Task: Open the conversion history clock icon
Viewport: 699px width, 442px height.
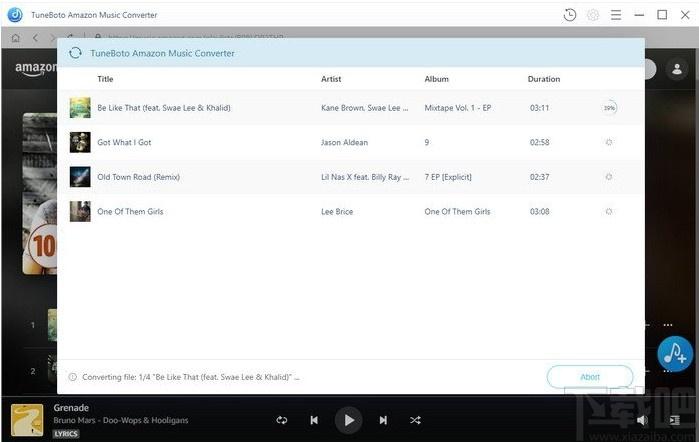Action: click(x=569, y=15)
